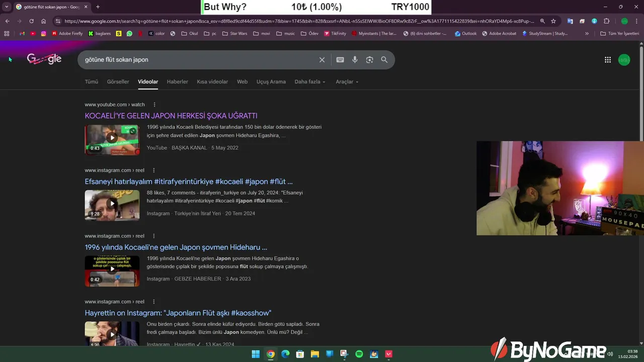
Task: Switch to the 'Tümü' results tab
Action: pos(92,81)
